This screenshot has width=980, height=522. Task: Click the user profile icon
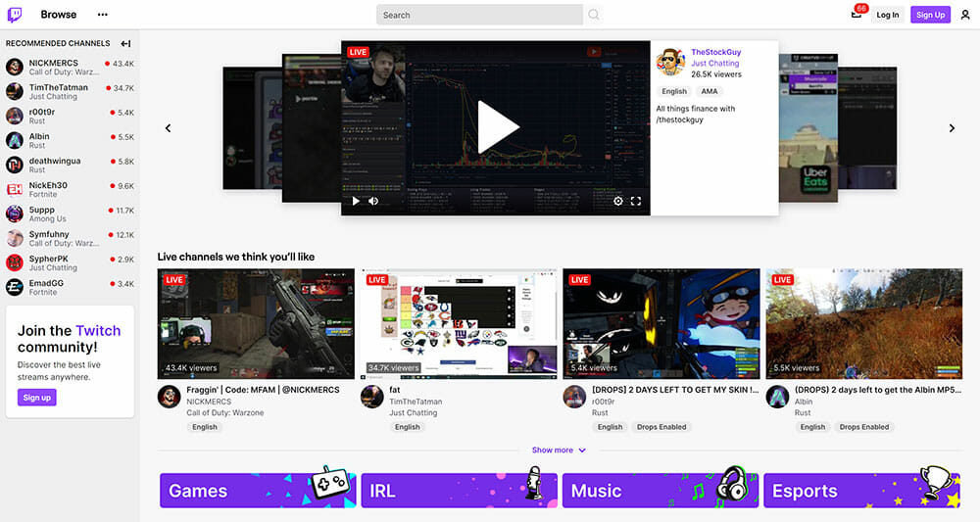[965, 15]
